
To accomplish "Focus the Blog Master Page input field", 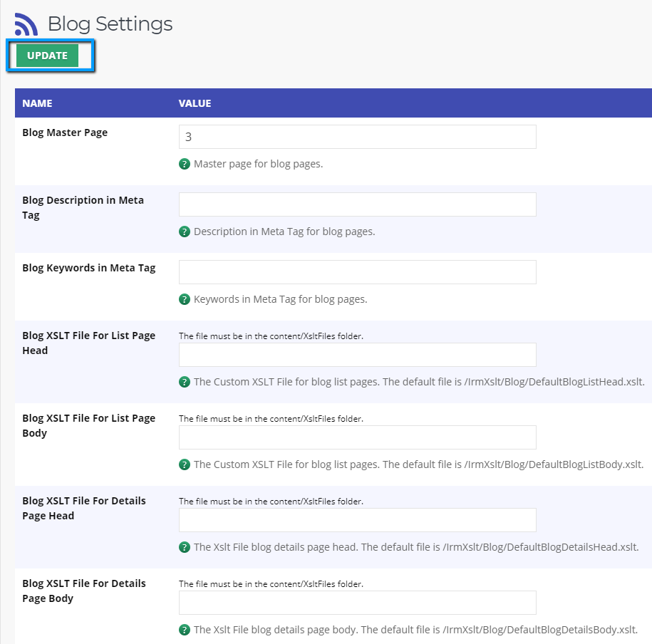I will coord(357,137).
